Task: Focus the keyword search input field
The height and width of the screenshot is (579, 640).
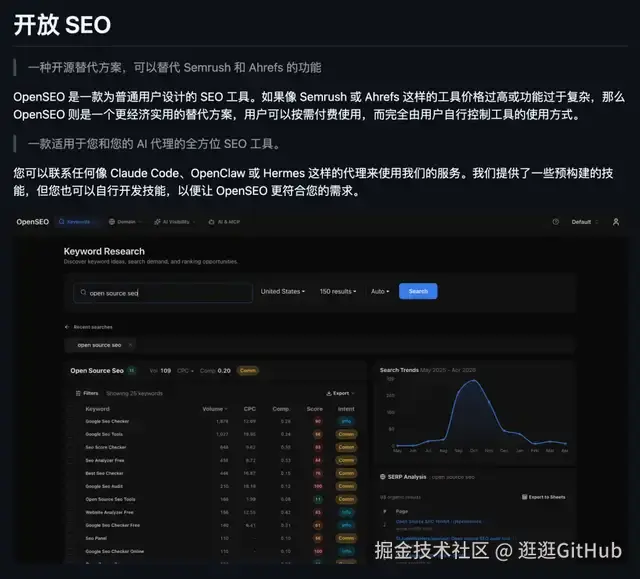Action: pos(163,293)
